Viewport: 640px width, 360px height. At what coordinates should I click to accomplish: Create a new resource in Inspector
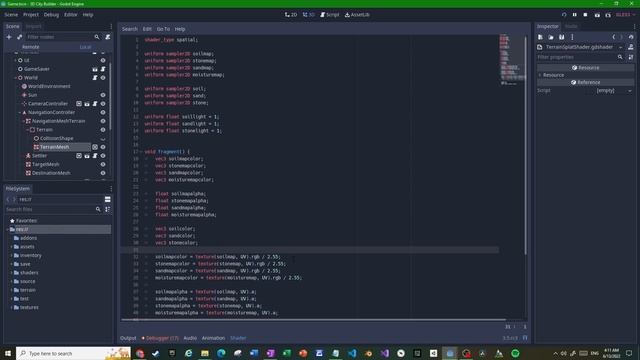pos(540,37)
